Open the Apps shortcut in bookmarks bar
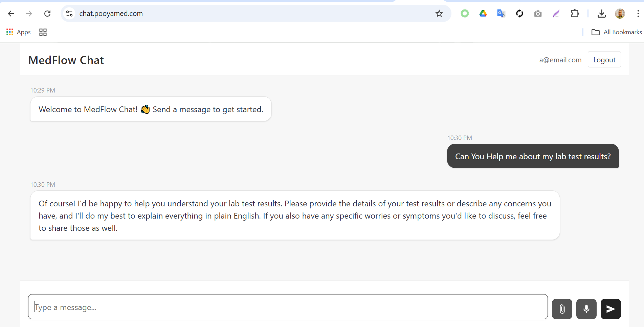 coord(19,32)
